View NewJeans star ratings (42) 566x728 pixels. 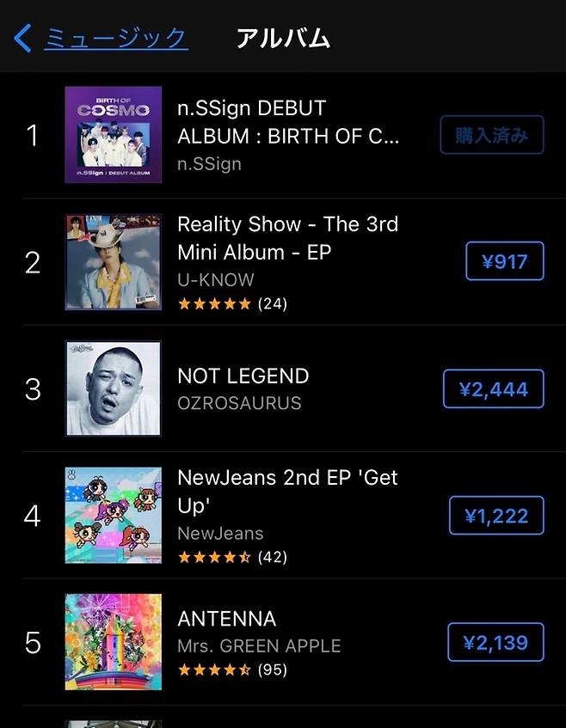click(x=231, y=557)
